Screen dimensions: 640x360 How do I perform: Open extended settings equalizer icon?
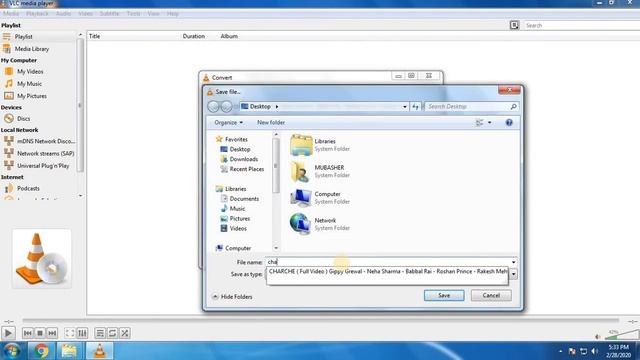[82, 333]
